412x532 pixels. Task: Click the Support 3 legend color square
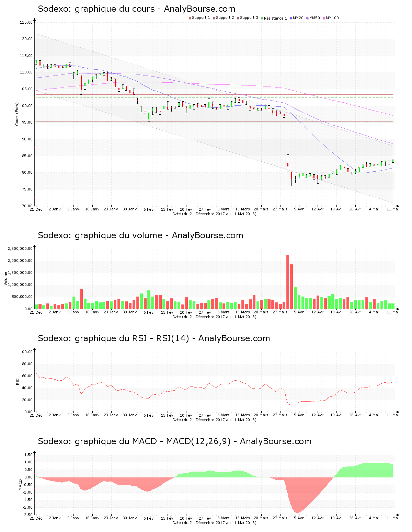click(x=238, y=18)
